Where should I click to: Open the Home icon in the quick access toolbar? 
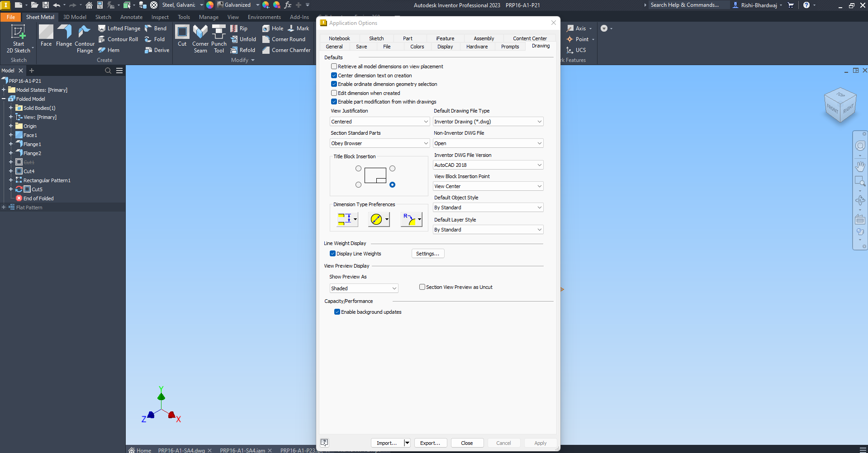click(89, 5)
